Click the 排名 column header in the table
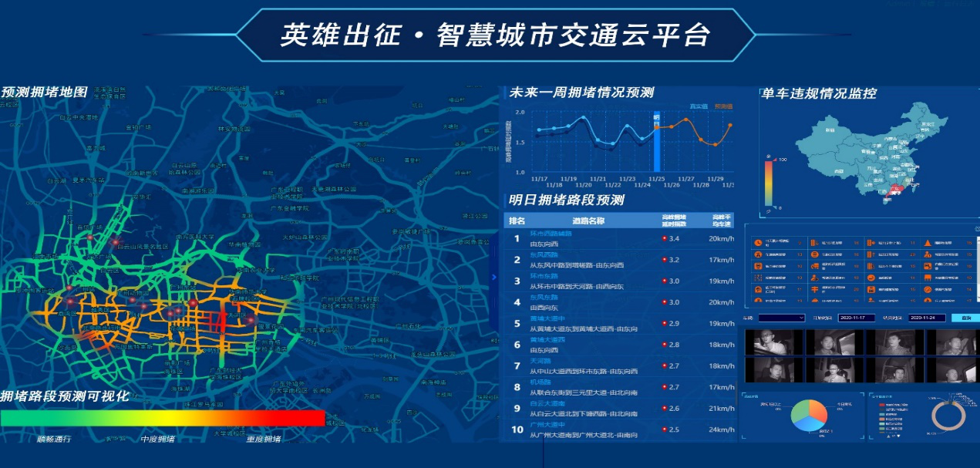Screen dimensions: 980x468 tap(517, 221)
